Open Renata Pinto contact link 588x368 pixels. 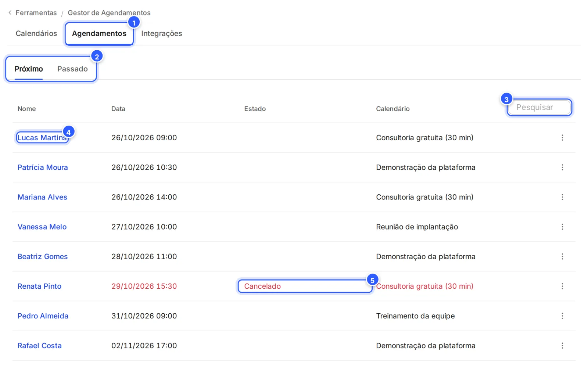[39, 286]
